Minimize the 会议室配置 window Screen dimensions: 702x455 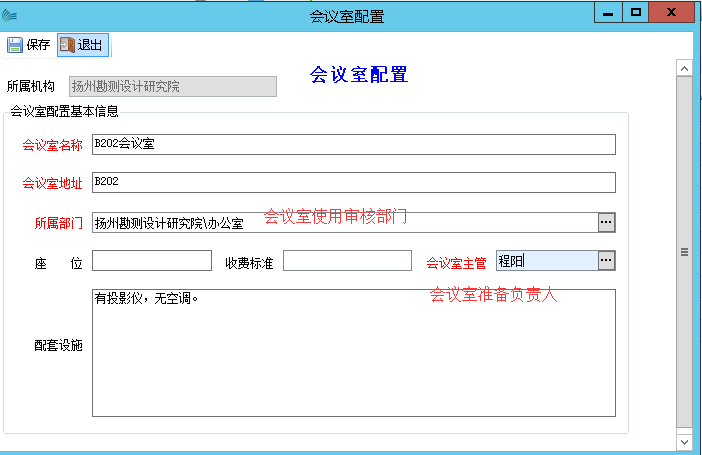point(608,13)
